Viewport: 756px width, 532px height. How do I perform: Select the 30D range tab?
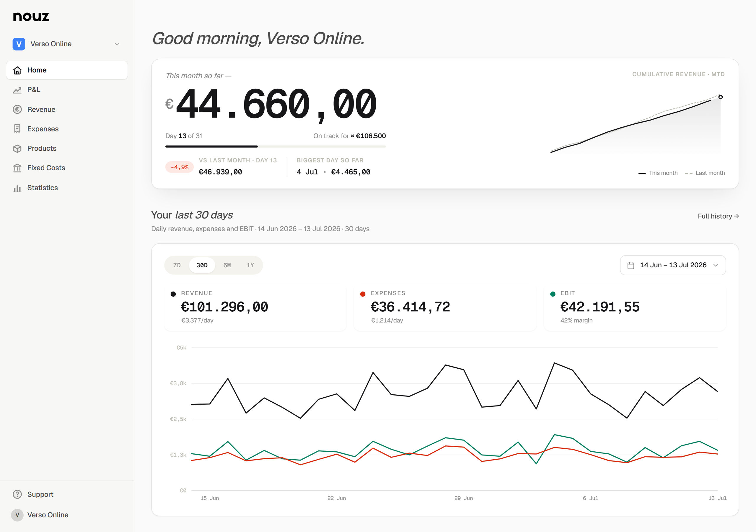pos(202,265)
